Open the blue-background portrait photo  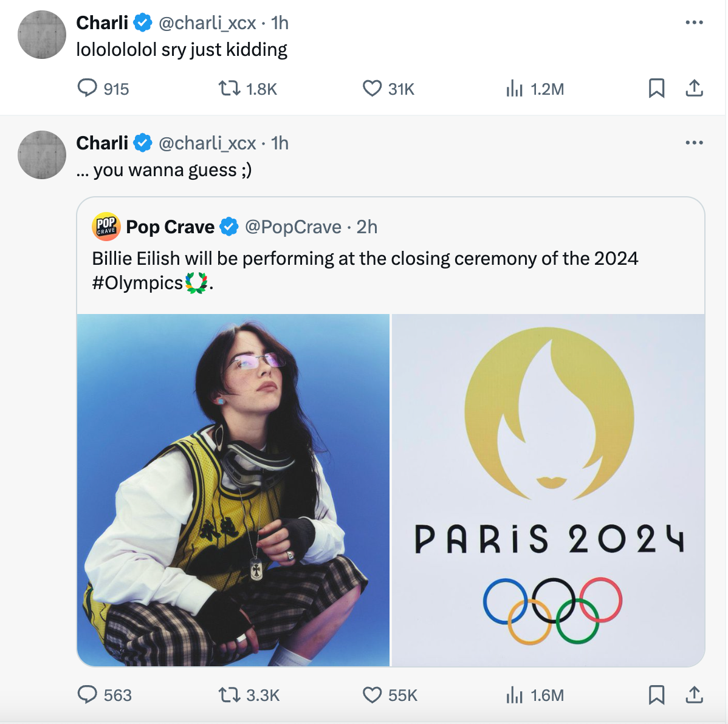point(233,490)
